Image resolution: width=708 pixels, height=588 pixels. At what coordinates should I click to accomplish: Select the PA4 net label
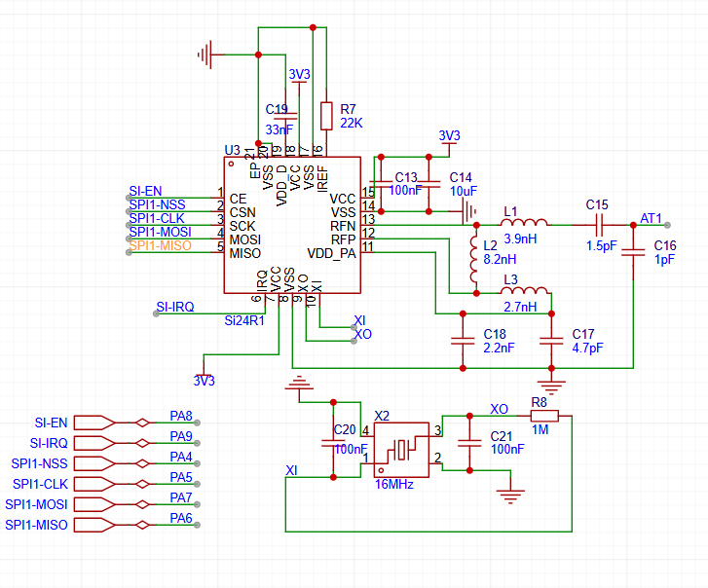[x=181, y=457]
